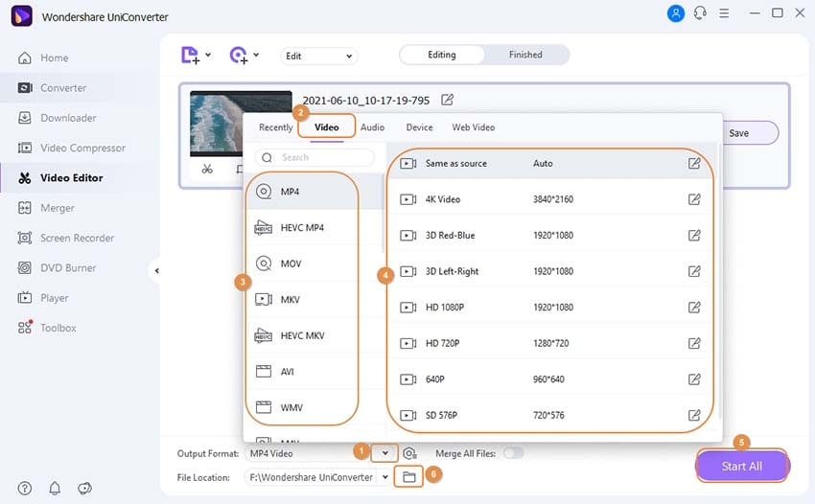Edit the Same as source preset
Viewport: 815px width, 504px height.
coord(694,163)
